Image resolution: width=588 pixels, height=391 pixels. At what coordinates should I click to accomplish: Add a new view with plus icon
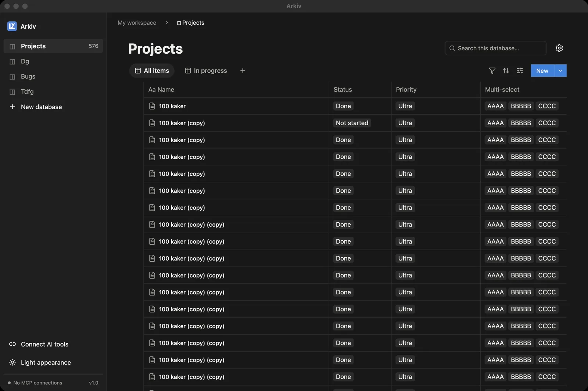point(243,71)
